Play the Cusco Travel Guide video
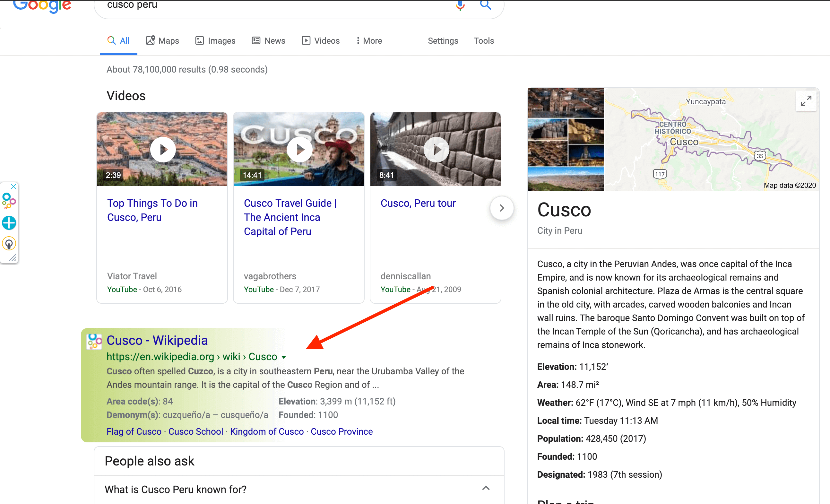This screenshot has width=830, height=504. tap(299, 149)
